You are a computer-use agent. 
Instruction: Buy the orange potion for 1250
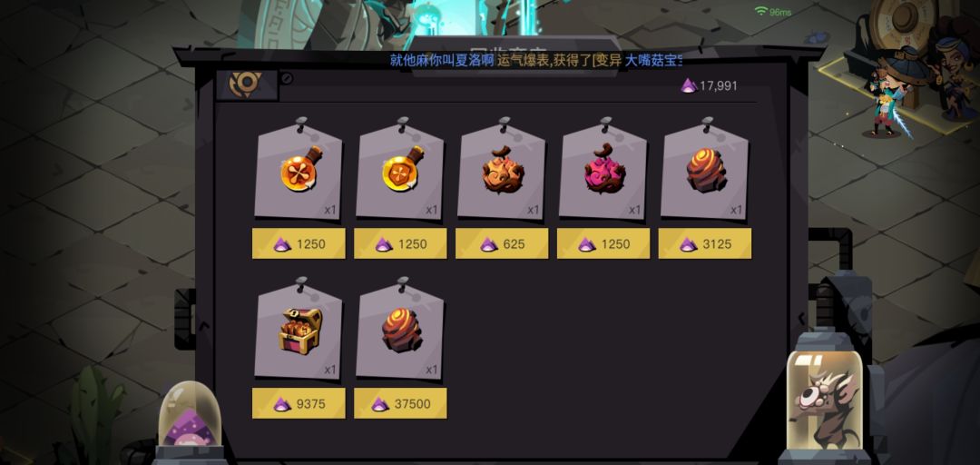click(299, 243)
